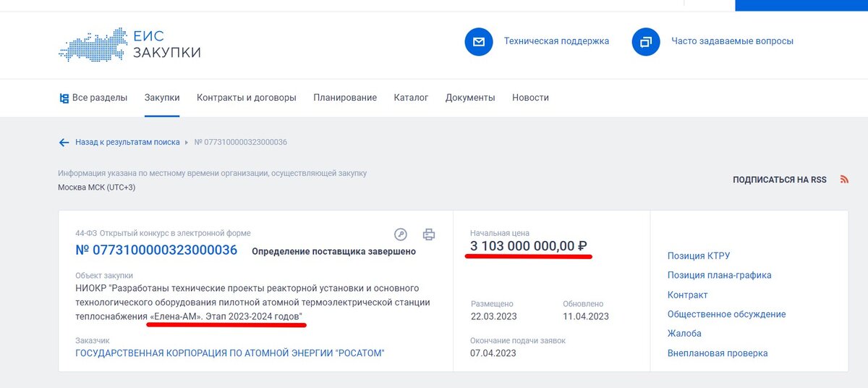Screen dimensions: 868x388
Task: Go to the Каталог section
Action: pos(411,98)
